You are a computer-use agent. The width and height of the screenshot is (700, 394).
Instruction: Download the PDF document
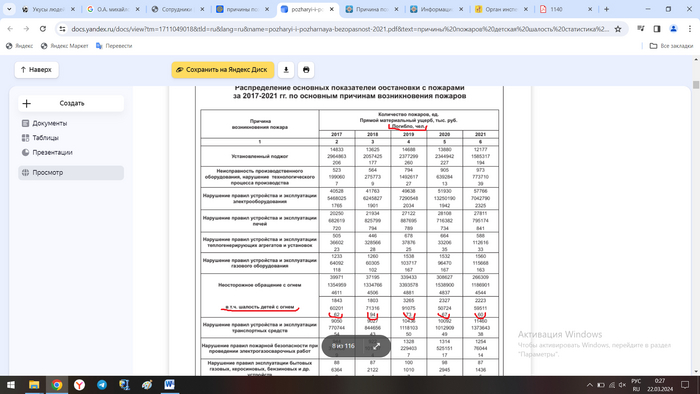click(x=286, y=70)
